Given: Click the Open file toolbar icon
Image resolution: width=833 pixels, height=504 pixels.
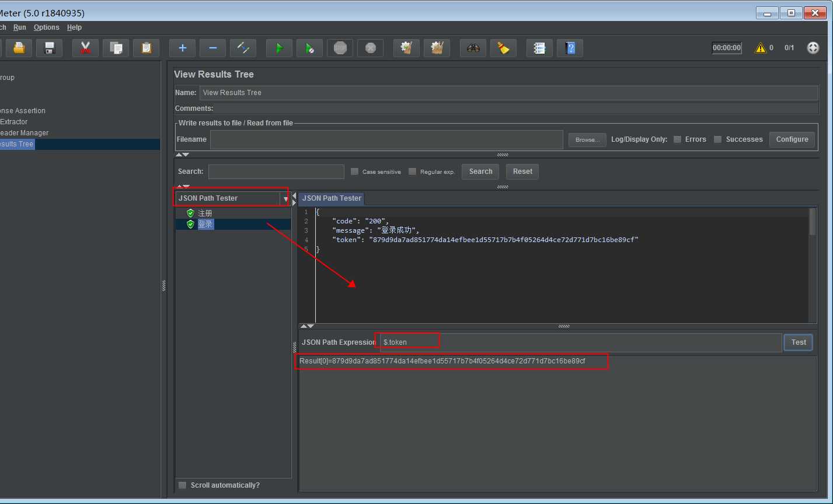Looking at the screenshot, I should coord(19,48).
